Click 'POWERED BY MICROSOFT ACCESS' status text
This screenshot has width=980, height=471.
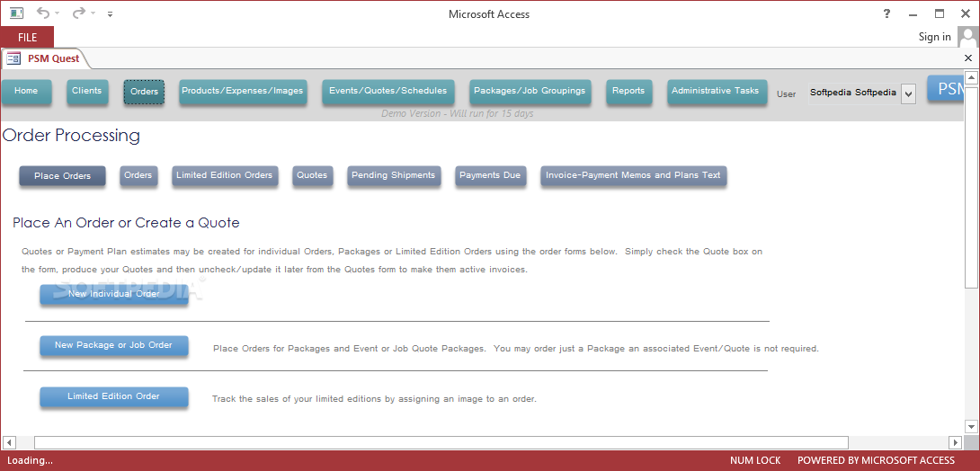pos(876,460)
